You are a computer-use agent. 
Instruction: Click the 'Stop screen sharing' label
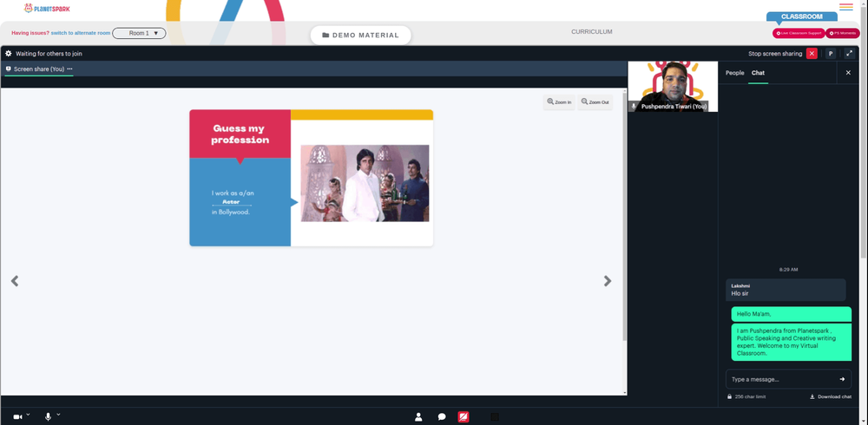(x=775, y=54)
